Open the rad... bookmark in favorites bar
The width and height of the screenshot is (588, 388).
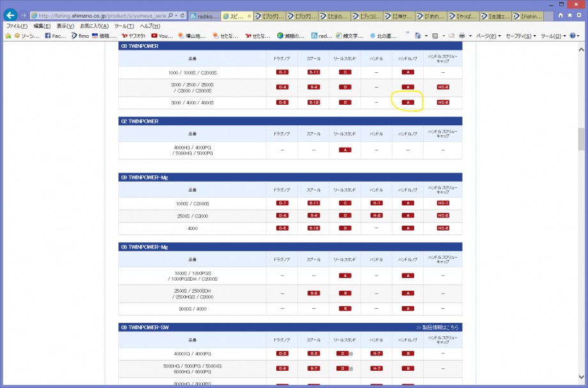click(321, 36)
